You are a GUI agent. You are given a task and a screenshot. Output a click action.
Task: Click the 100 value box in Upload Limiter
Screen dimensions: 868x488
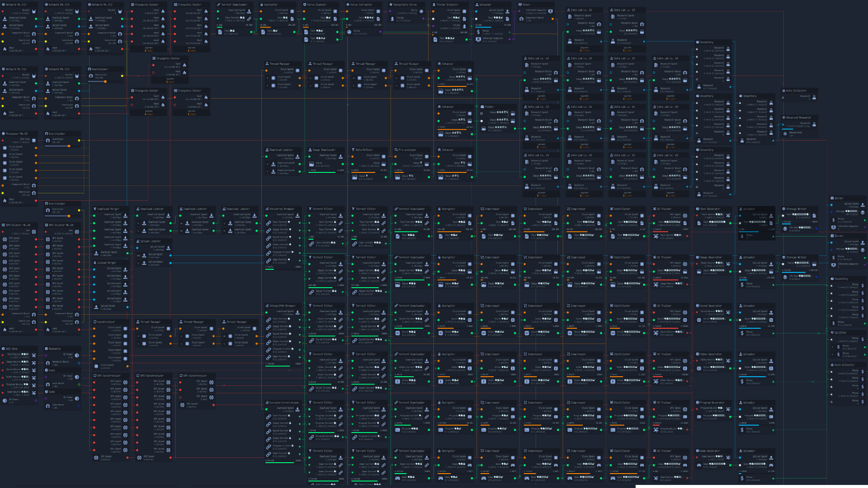[x=138, y=256]
